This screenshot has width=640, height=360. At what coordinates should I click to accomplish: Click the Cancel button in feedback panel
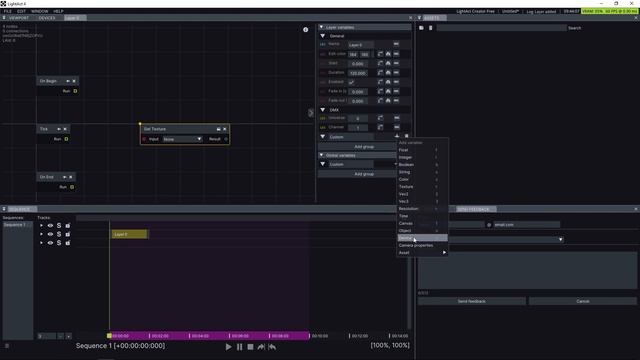pyautogui.click(x=583, y=301)
